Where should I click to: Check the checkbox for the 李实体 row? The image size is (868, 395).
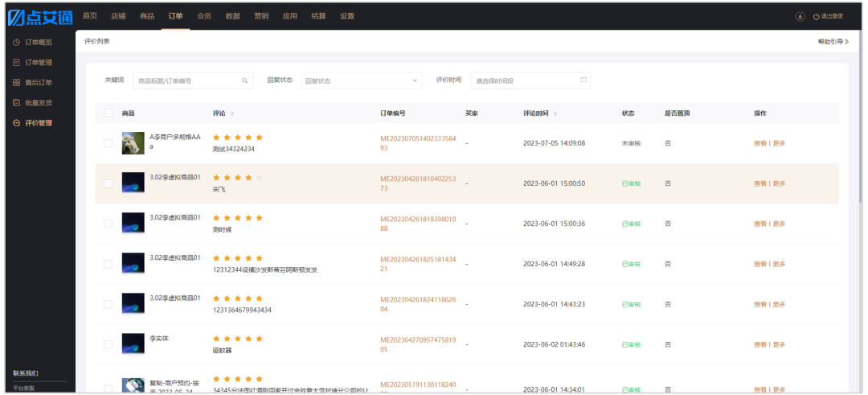pos(108,344)
